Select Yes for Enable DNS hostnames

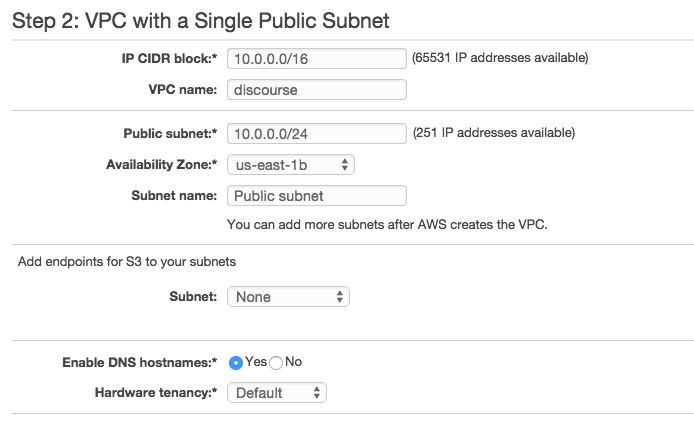coord(235,363)
